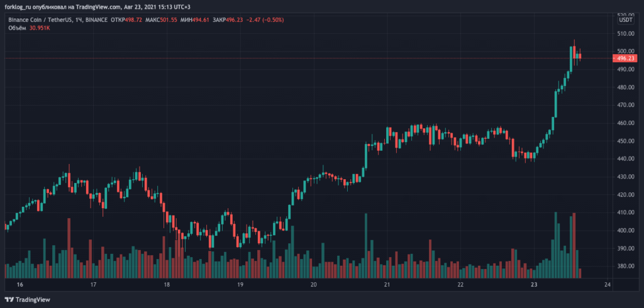Click the 20 date label on time axis
The width and height of the screenshot is (644, 308).
(x=313, y=285)
